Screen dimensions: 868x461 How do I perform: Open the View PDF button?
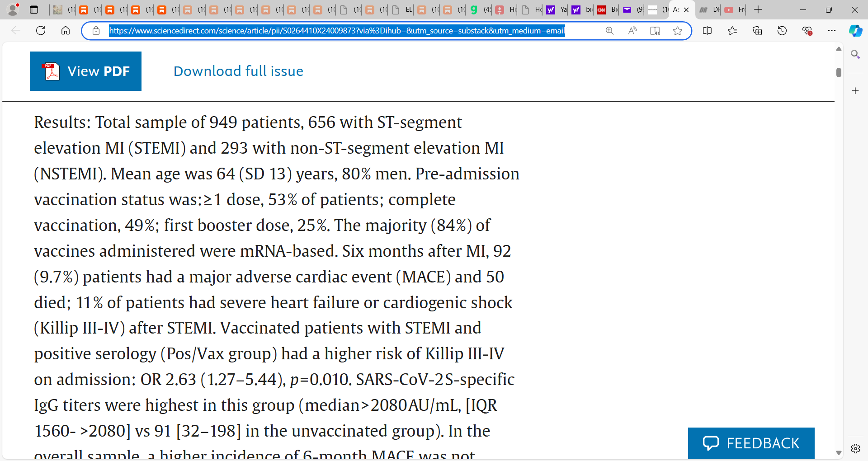85,71
